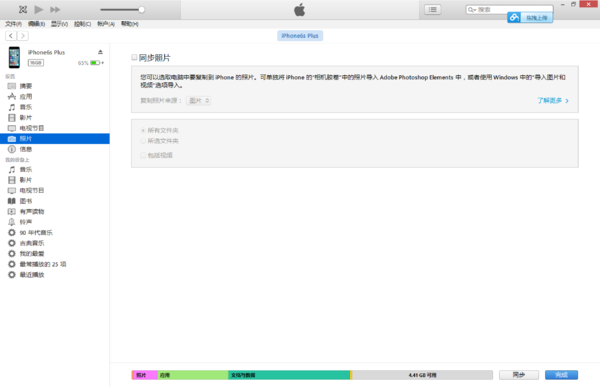Open the 编辑 (Edit) menu
Screen dimensions: 600x387
36,24
